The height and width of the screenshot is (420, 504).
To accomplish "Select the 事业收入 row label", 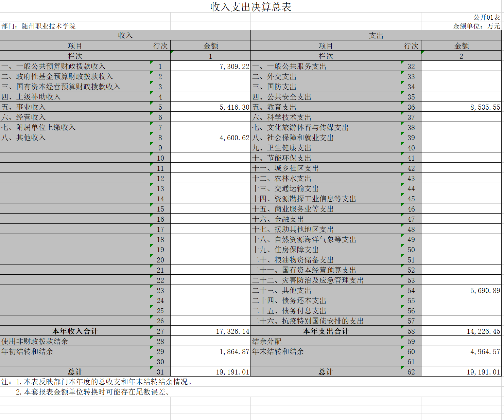I will pyautogui.click(x=75, y=107).
